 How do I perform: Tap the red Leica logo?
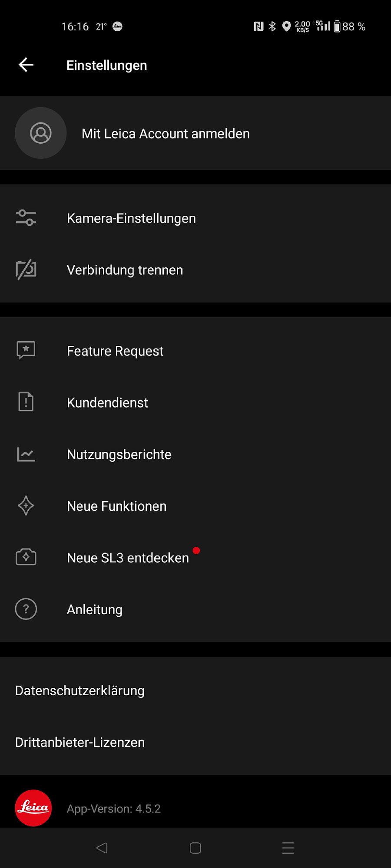click(33, 808)
